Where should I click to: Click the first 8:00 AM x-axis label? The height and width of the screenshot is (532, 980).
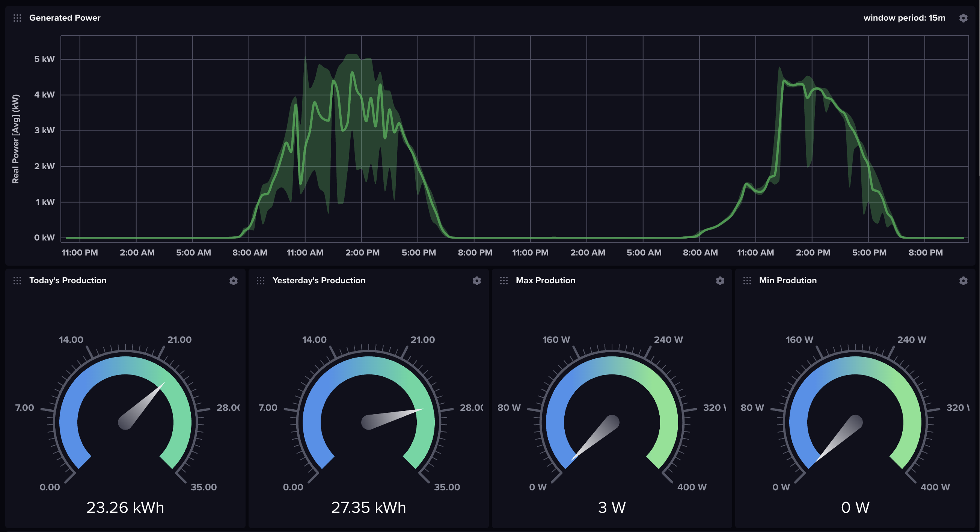coord(250,253)
